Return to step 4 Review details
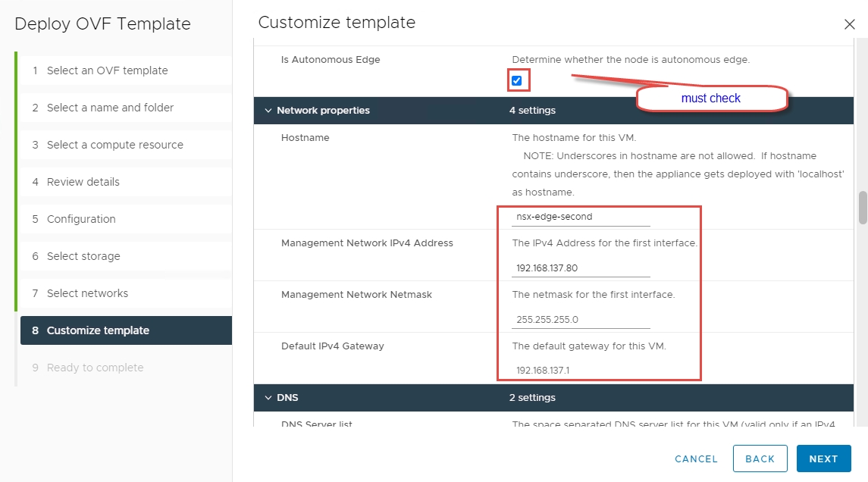Image resolution: width=868 pixels, height=482 pixels. (83, 182)
